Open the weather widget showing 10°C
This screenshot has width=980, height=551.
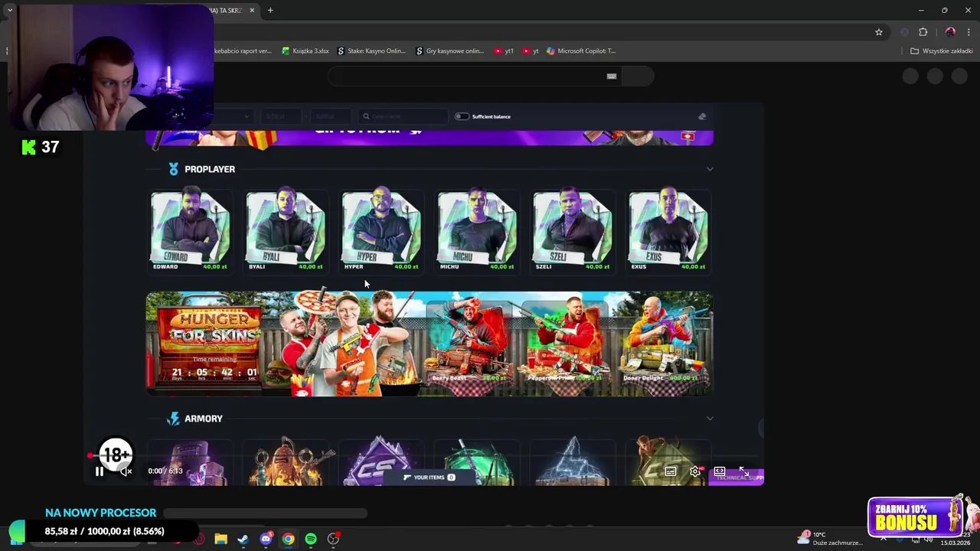coord(830,539)
